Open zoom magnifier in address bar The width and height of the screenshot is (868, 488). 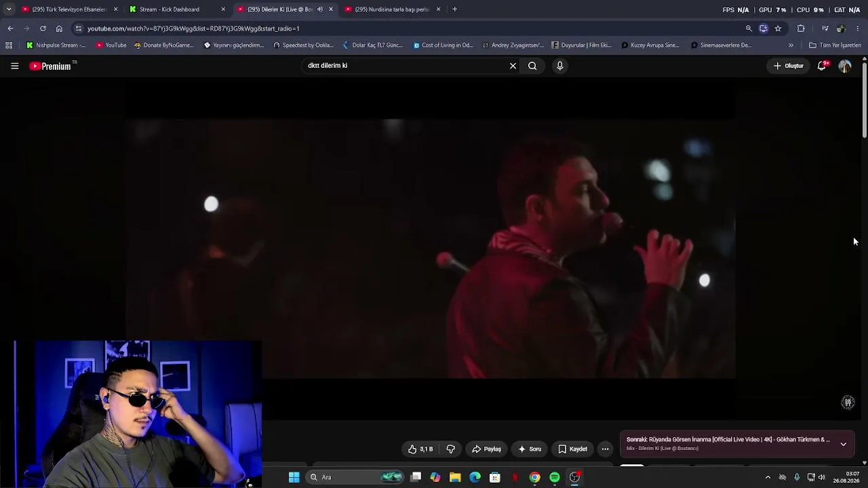(749, 28)
